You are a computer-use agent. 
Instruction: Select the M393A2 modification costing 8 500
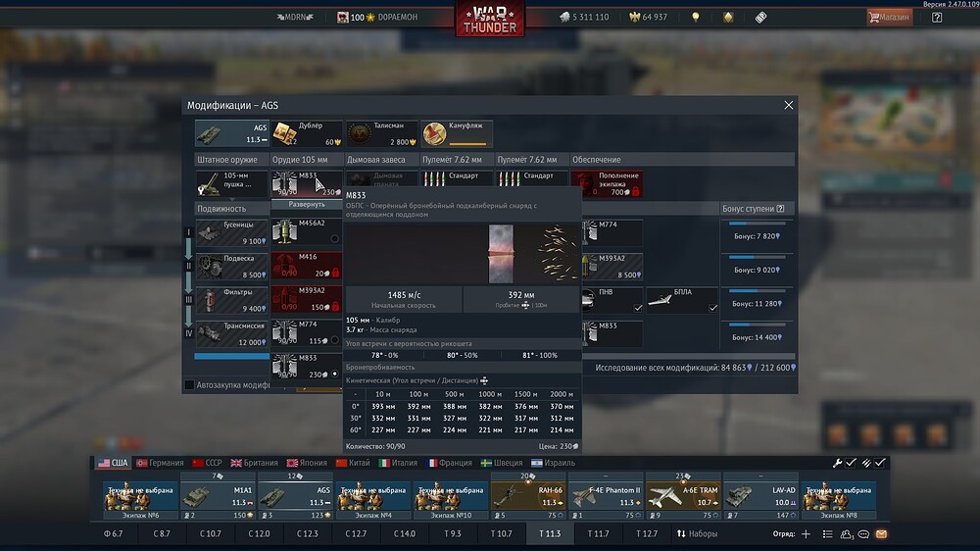click(612, 267)
